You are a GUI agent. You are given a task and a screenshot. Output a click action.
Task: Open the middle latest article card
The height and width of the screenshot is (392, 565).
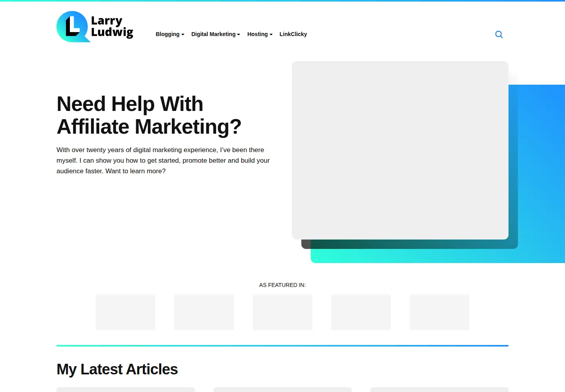click(282, 390)
